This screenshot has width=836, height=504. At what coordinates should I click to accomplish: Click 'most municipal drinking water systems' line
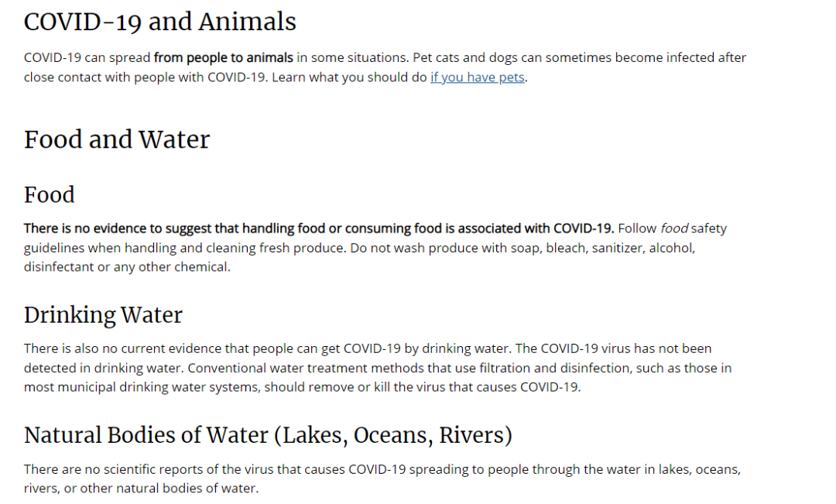[303, 387]
